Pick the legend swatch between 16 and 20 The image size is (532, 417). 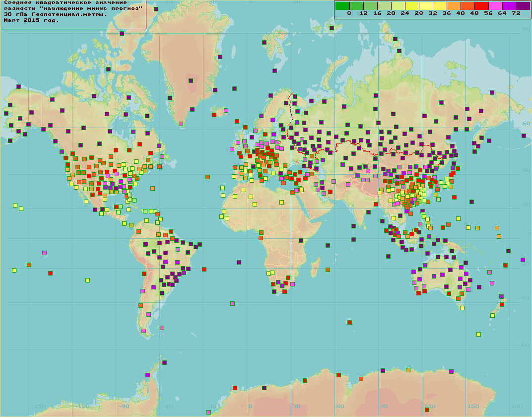point(384,5)
